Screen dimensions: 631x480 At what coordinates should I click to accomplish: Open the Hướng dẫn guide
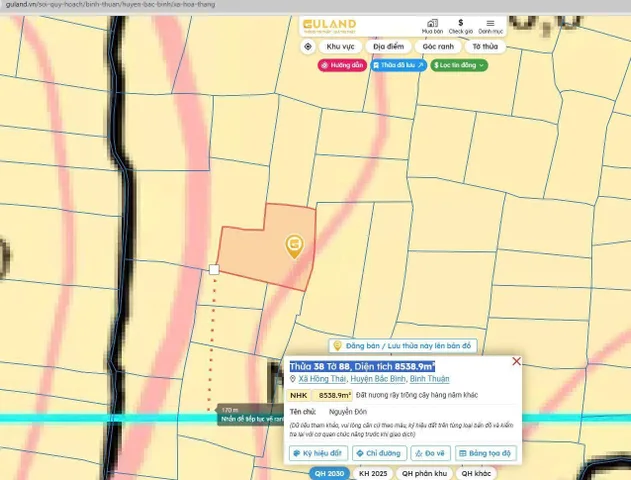342,65
